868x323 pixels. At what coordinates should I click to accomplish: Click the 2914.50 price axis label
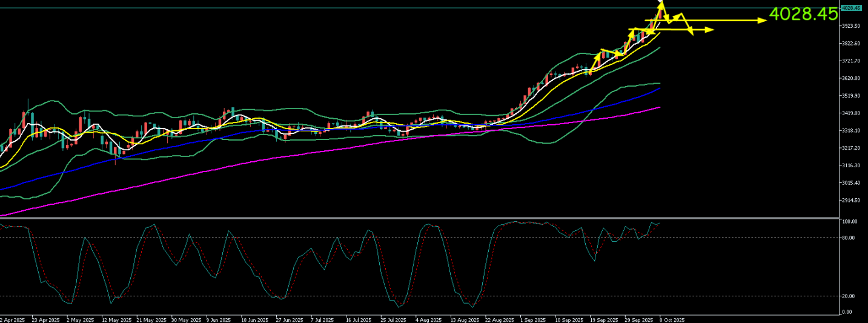point(851,200)
